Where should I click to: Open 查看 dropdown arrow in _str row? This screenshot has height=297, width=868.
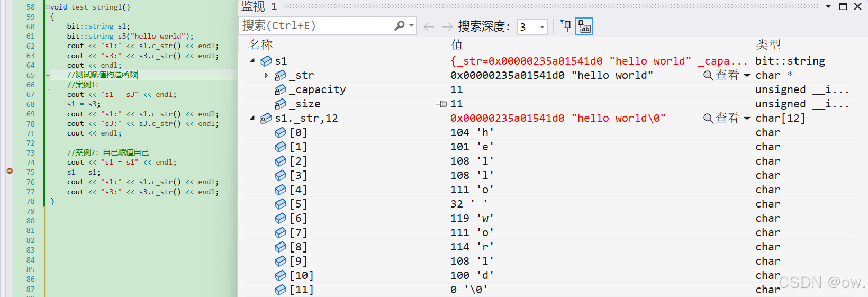click(747, 75)
